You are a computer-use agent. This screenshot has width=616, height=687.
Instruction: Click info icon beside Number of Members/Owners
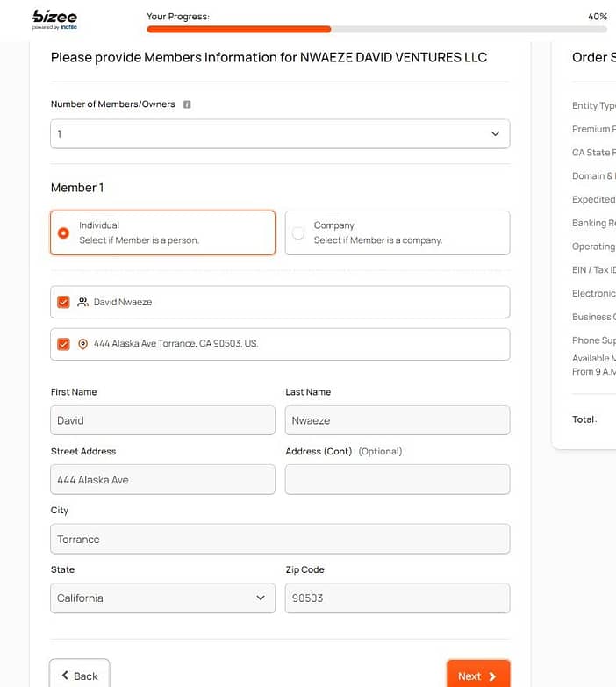click(x=187, y=104)
